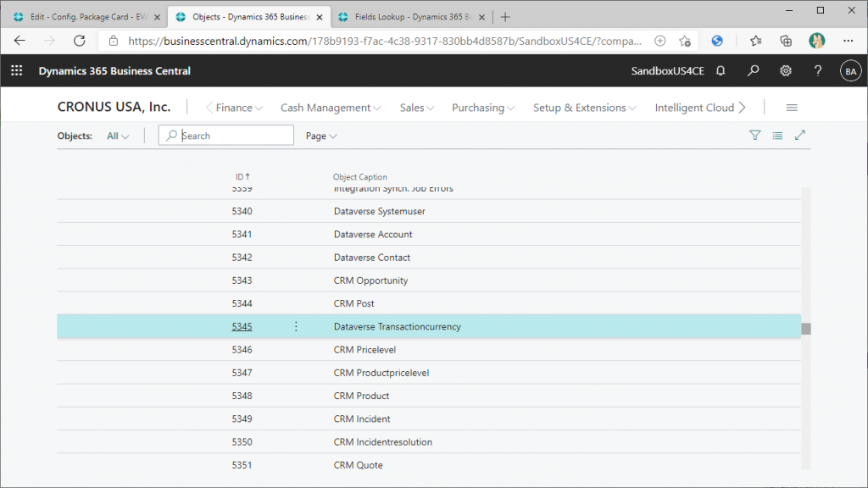Expand Setup & Extensions menu
868x488 pixels.
point(585,108)
